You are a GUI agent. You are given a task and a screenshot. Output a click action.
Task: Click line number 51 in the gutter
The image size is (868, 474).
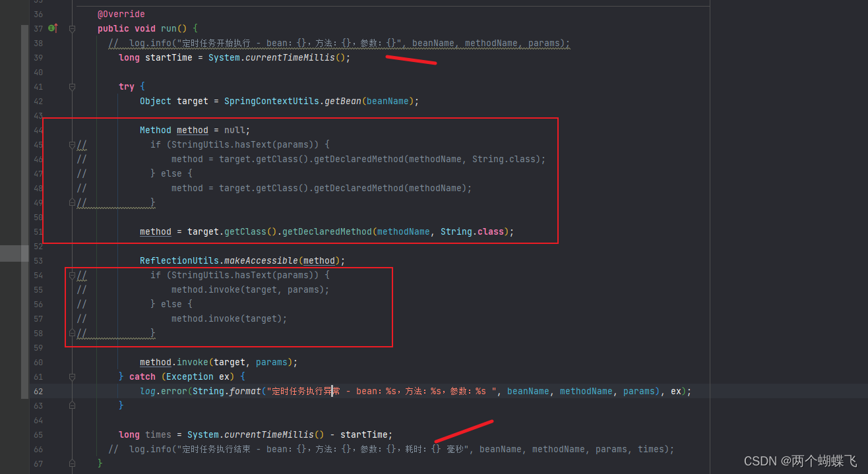38,231
